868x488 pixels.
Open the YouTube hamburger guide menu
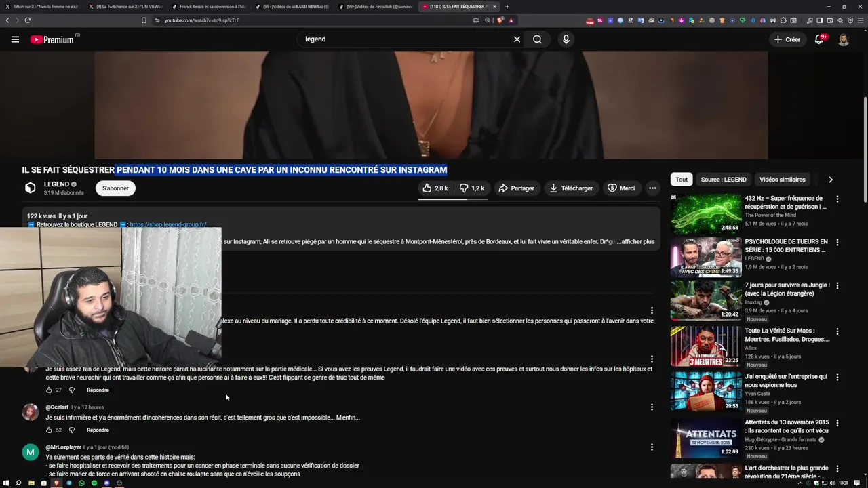15,39
